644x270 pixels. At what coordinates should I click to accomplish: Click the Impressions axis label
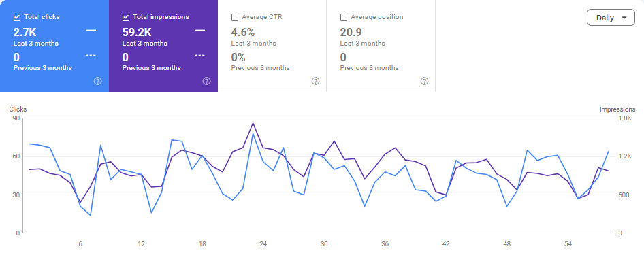point(617,109)
